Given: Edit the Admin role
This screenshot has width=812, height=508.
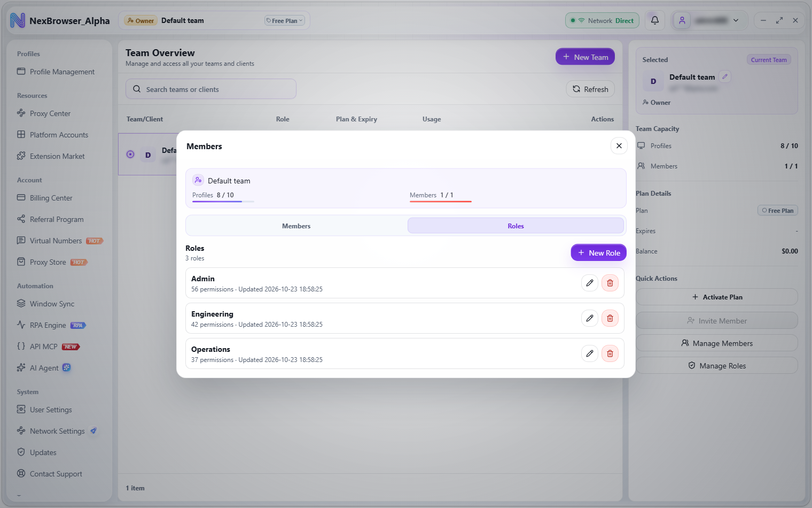Looking at the screenshot, I should [590, 283].
